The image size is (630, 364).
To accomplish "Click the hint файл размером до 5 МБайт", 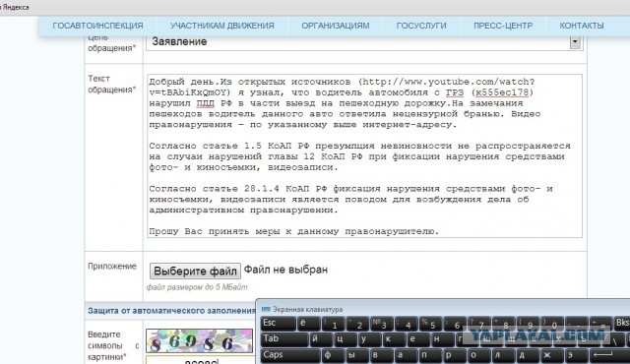I will click(x=197, y=287).
